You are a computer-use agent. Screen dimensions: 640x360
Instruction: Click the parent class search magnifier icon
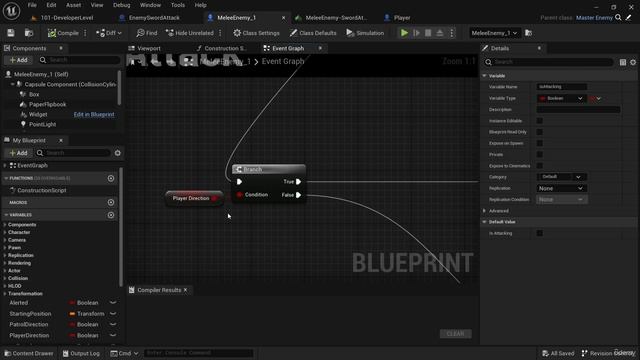[619, 18]
